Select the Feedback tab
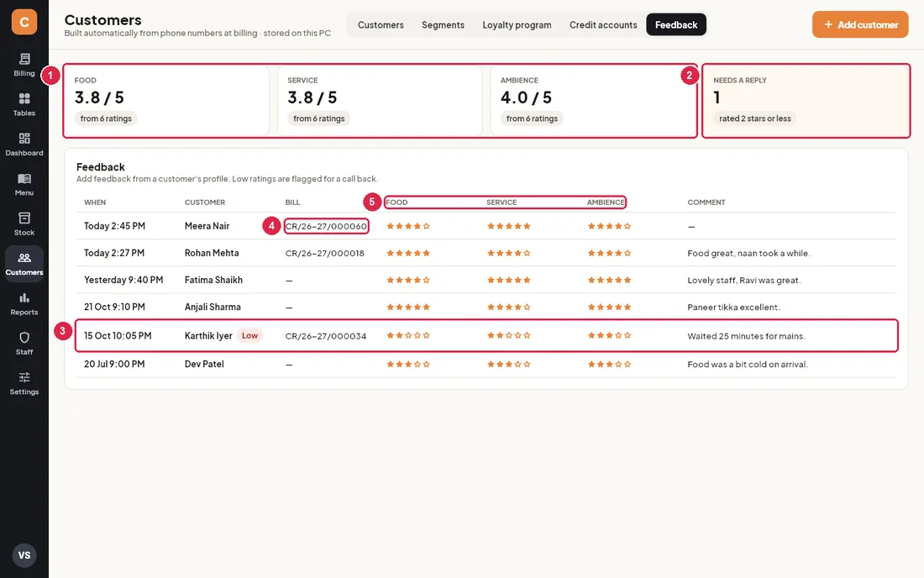The width and height of the screenshot is (924, 578). point(676,24)
